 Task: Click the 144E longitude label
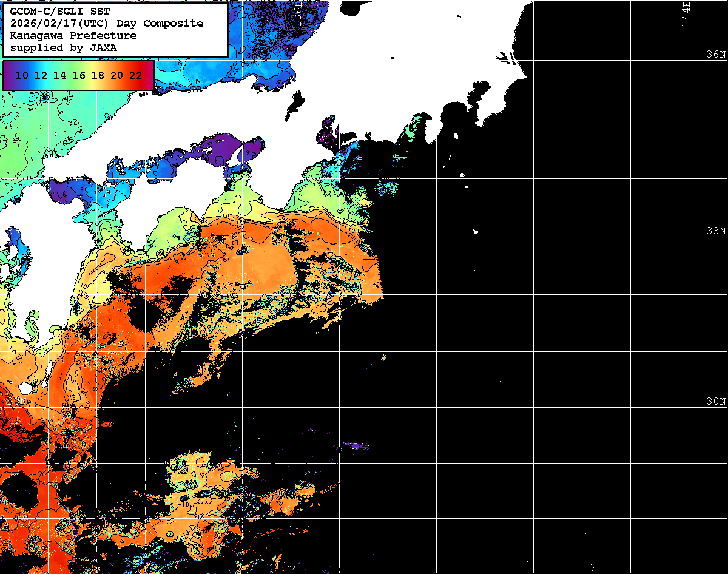[686, 13]
